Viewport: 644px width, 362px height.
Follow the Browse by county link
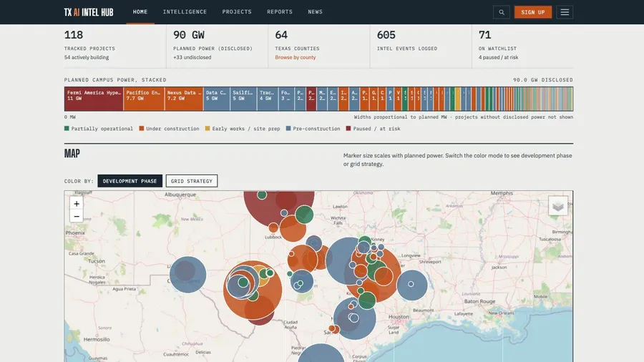click(x=296, y=57)
